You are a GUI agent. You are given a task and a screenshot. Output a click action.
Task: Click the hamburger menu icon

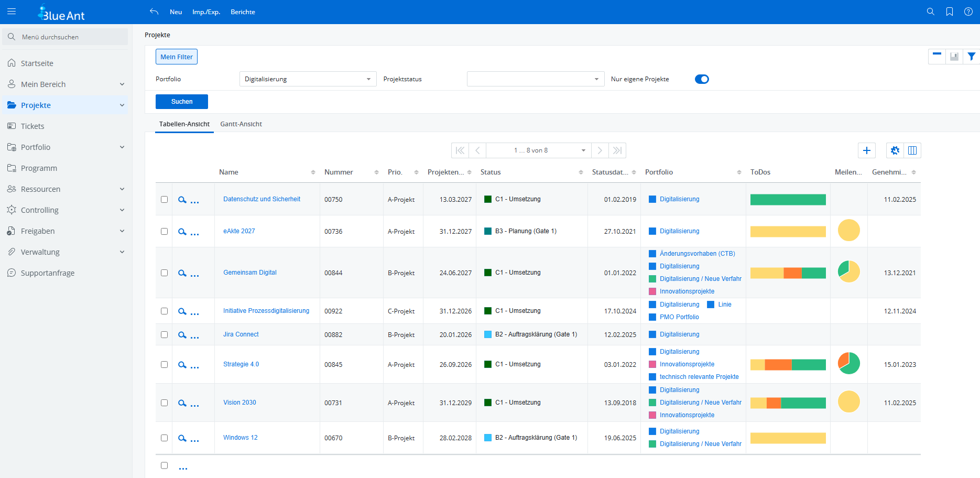point(12,12)
